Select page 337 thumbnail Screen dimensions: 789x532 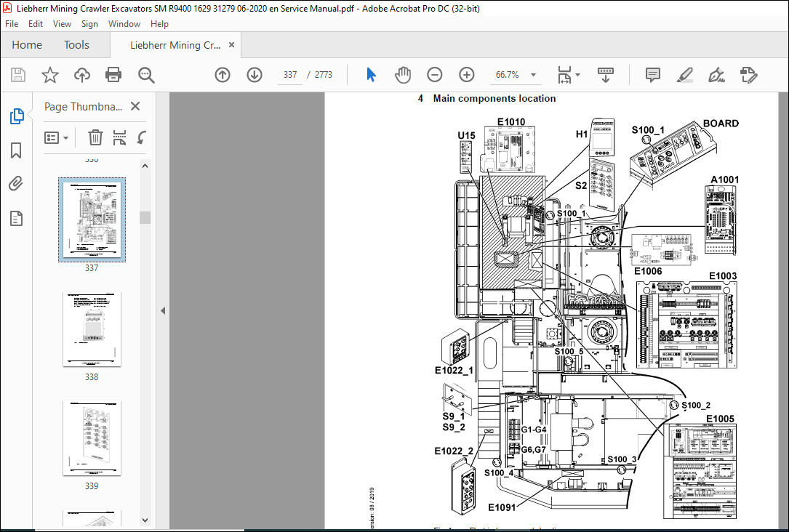(x=92, y=219)
